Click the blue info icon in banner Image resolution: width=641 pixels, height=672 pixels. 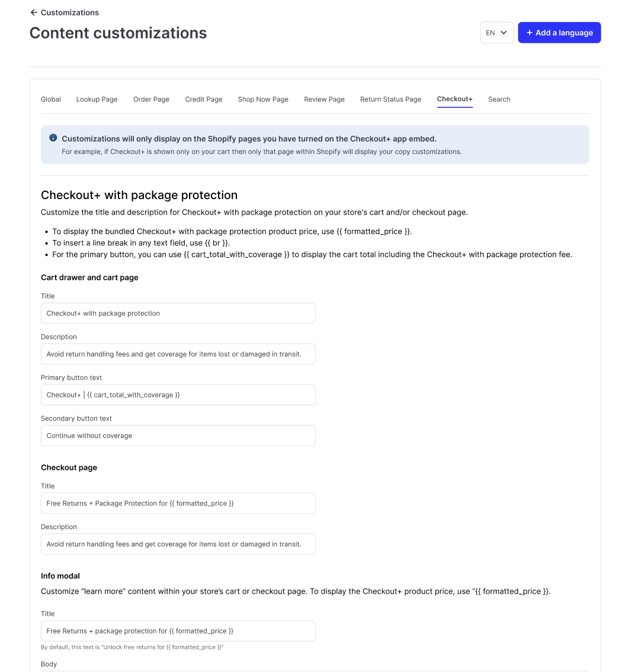coord(53,138)
